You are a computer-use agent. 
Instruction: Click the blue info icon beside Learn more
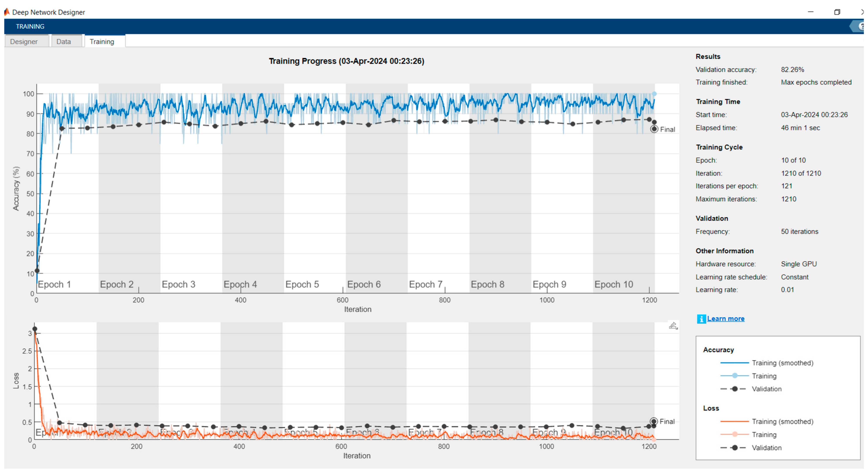pyautogui.click(x=701, y=319)
